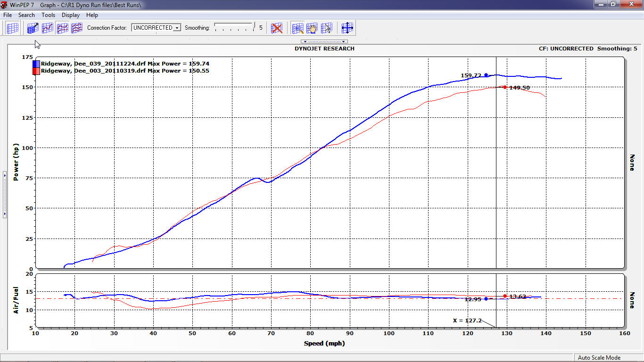The width and height of the screenshot is (644, 362).
Task: Click the single-curve graph toolbar icon
Action: 47,28
